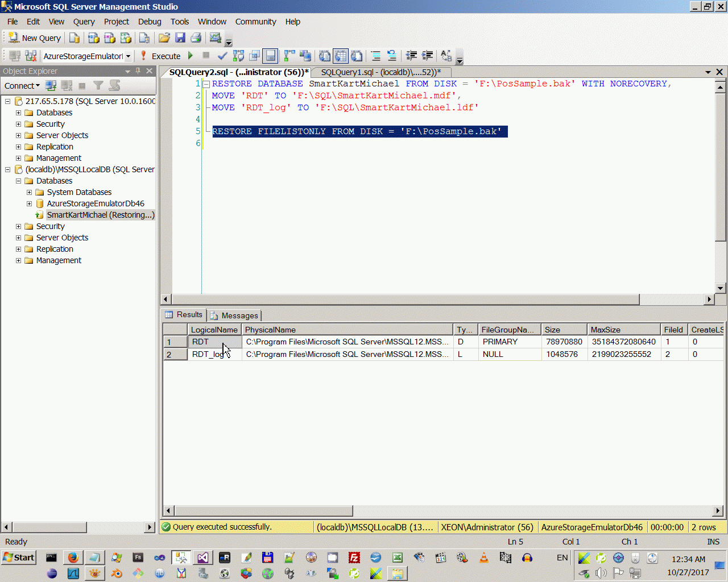728x582 pixels.
Task: Click the Cancel Executing Query stop icon
Action: 206,56
